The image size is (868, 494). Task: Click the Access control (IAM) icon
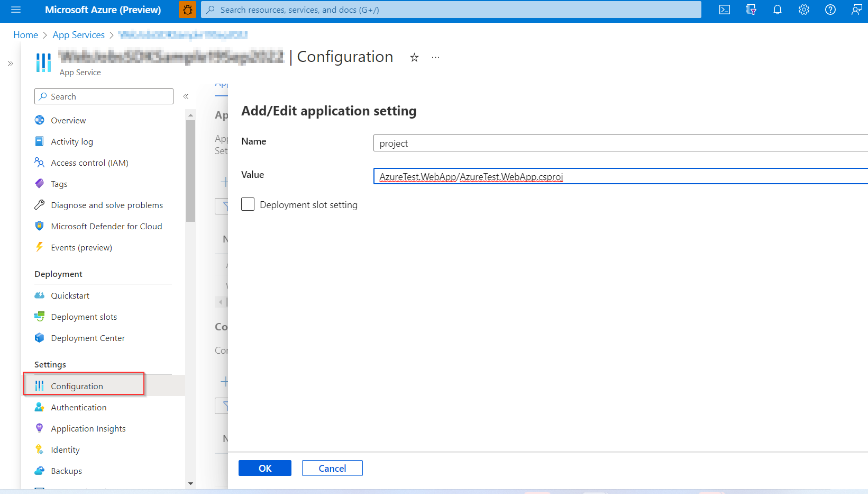click(40, 163)
